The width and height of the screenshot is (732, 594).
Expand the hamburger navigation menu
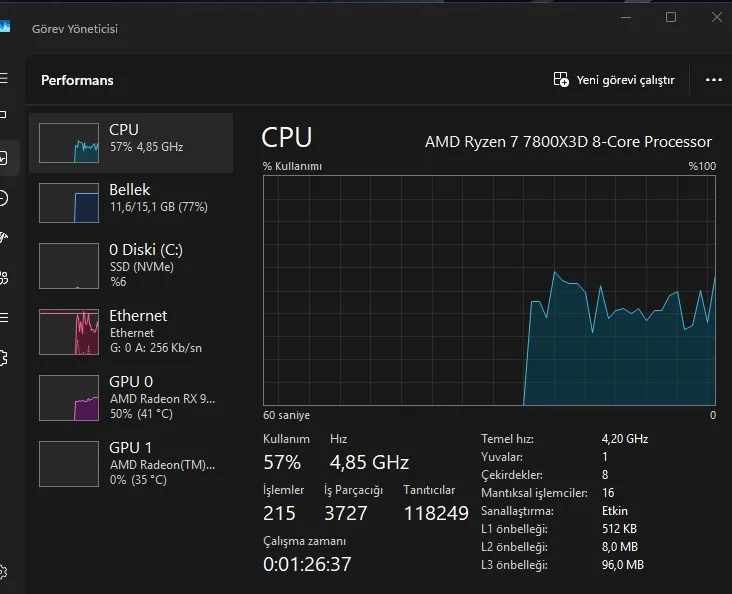tap(4, 78)
